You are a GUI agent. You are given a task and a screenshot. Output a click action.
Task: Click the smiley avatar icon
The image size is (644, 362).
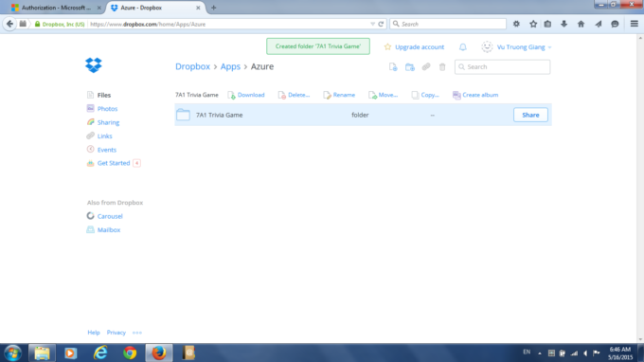coord(487,46)
